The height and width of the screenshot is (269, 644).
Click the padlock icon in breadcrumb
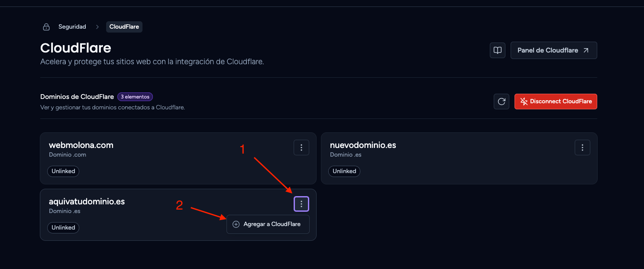[x=46, y=27]
